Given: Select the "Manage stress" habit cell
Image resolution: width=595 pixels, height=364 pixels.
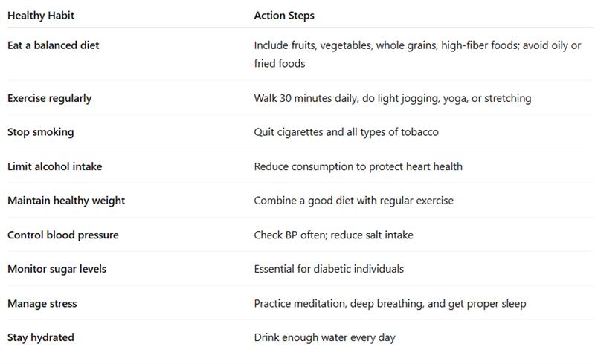Looking at the screenshot, I should pyautogui.click(x=42, y=303).
